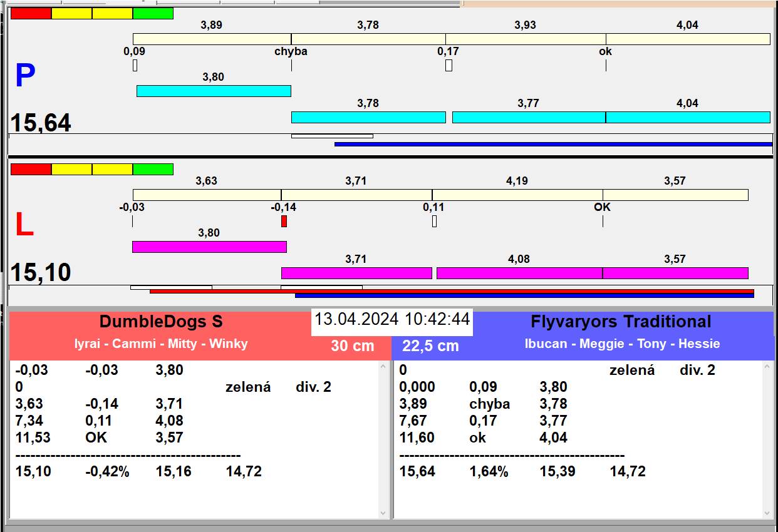Image resolution: width=778 pixels, height=532 pixels.
Task: Click the roster 'Ibucan - Meggie - Tony - Hessie'
Action: click(x=623, y=344)
